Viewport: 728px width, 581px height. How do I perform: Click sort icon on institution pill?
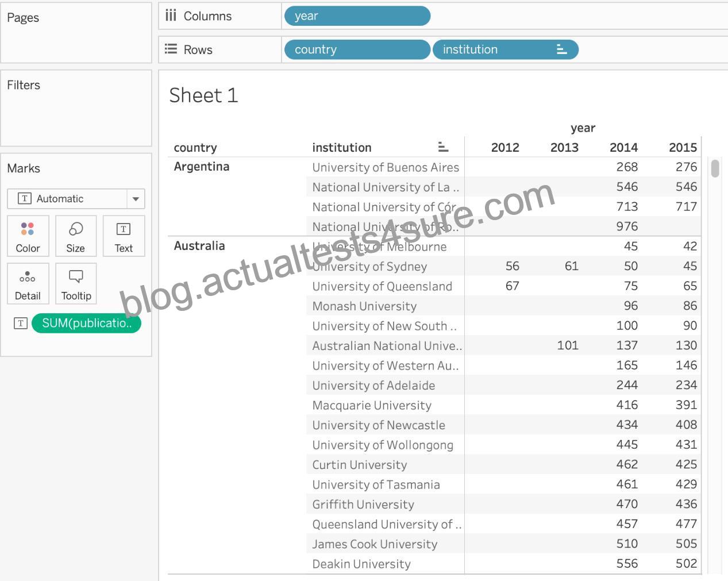click(x=562, y=49)
